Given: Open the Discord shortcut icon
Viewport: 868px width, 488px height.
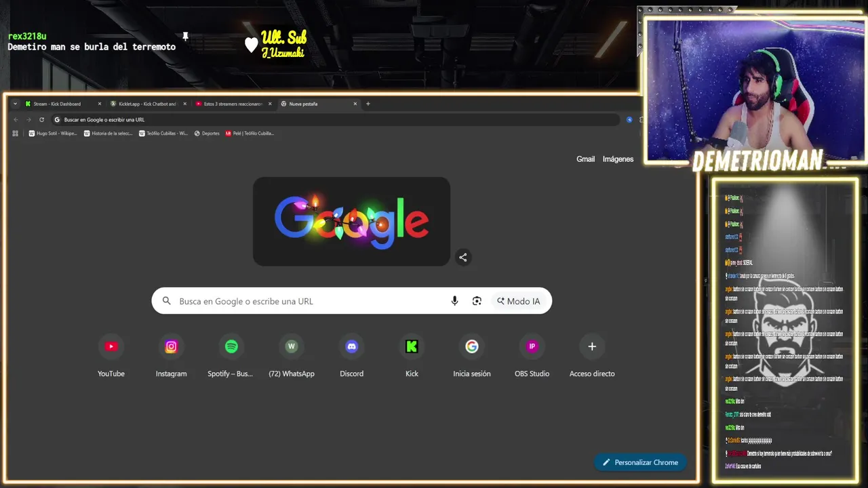Looking at the screenshot, I should (351, 346).
